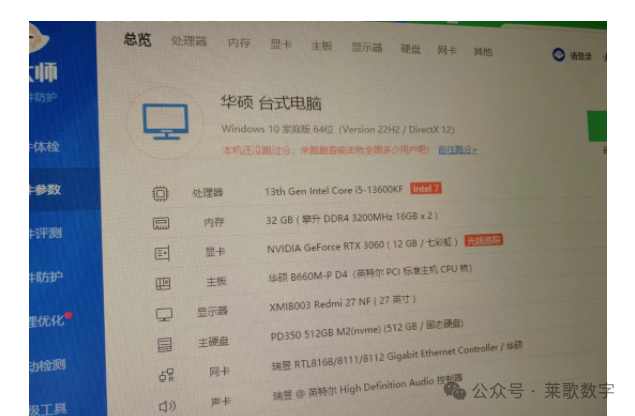Viewport: 635px width, 416px height.
Task: Open the 总览 overview tab
Action: (137, 39)
